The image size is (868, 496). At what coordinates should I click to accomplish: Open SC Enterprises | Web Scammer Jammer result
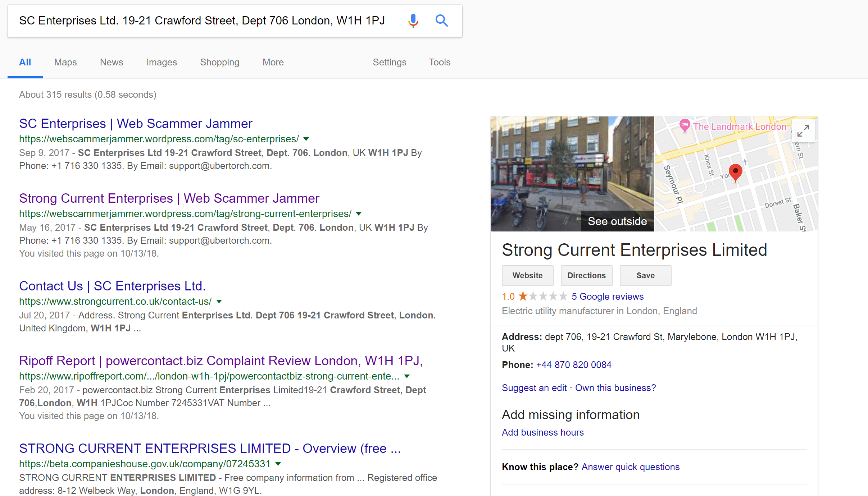(x=136, y=124)
